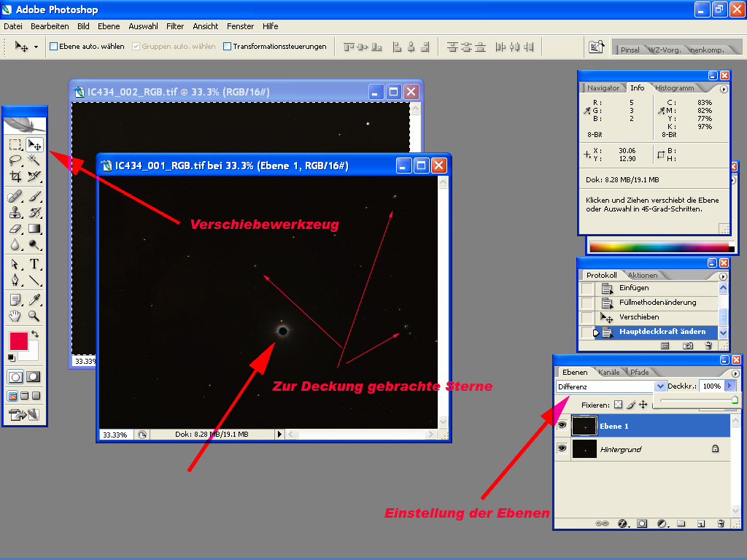Open the Protokoll palette flyout menu
The image size is (747, 560).
[x=723, y=276]
